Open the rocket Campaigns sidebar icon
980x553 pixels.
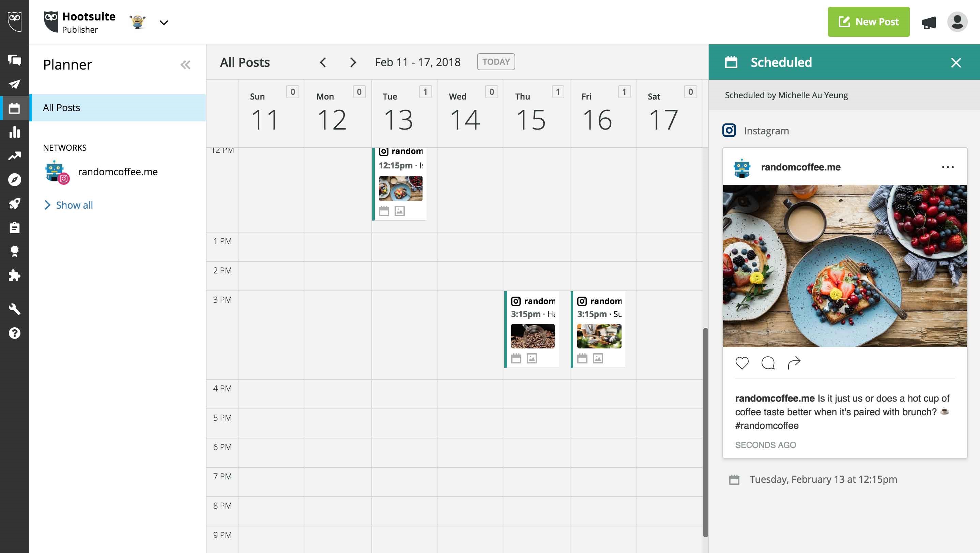coord(14,204)
